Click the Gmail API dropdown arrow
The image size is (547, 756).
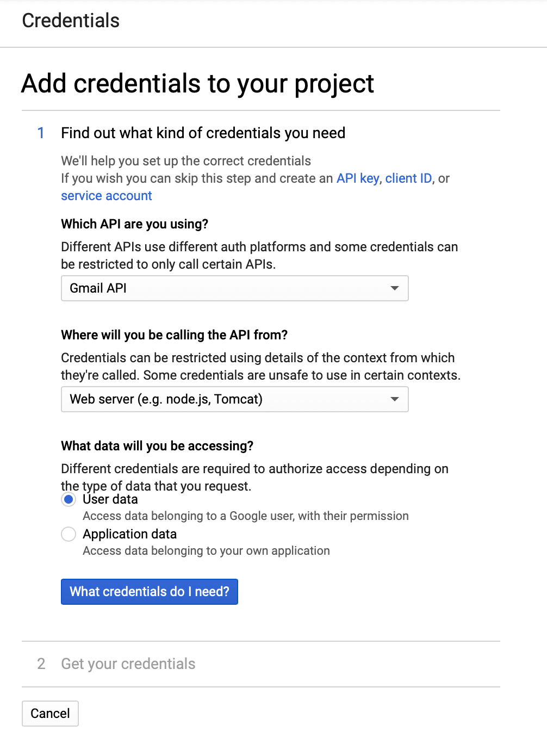395,288
